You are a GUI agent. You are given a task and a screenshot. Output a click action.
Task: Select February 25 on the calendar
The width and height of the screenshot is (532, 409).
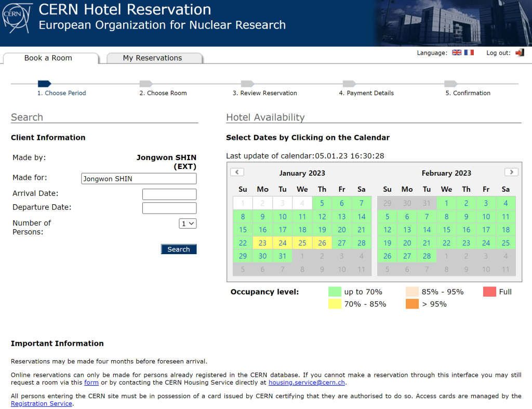tap(506, 243)
